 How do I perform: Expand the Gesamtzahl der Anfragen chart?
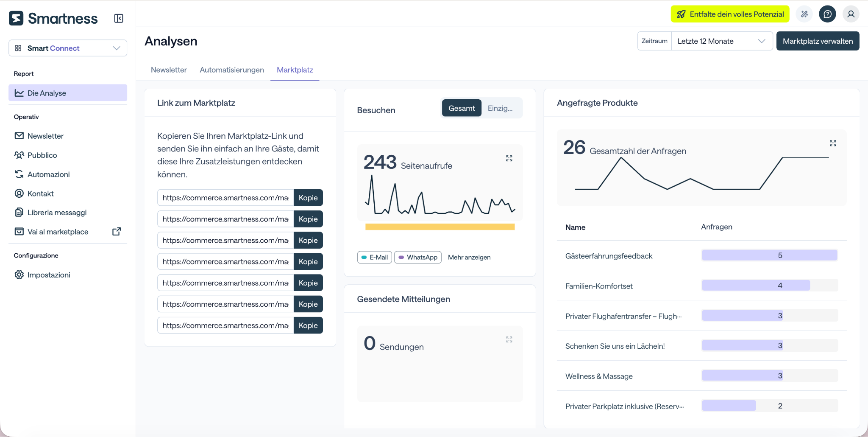point(833,143)
